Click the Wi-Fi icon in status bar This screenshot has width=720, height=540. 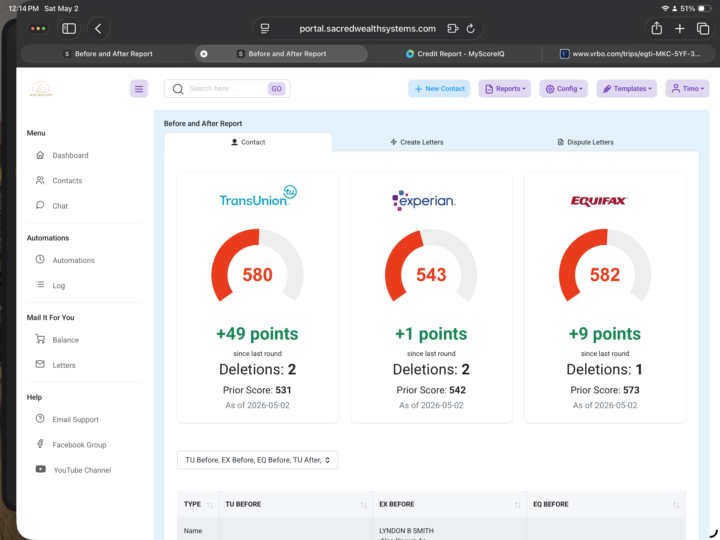pos(665,8)
